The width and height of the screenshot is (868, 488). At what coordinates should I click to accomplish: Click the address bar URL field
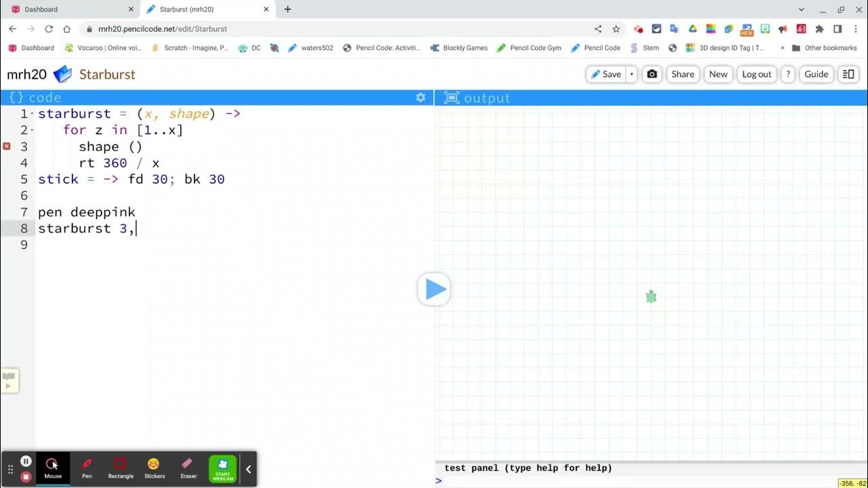(x=339, y=28)
